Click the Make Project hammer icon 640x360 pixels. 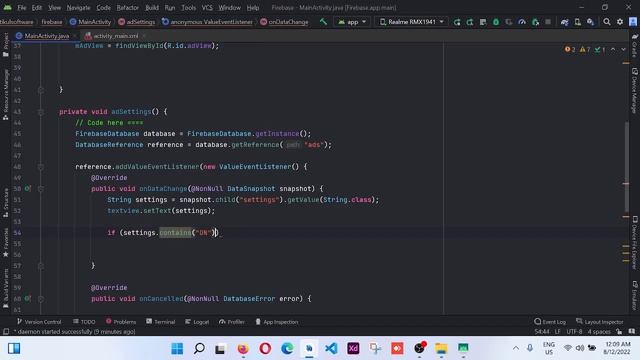[323, 22]
